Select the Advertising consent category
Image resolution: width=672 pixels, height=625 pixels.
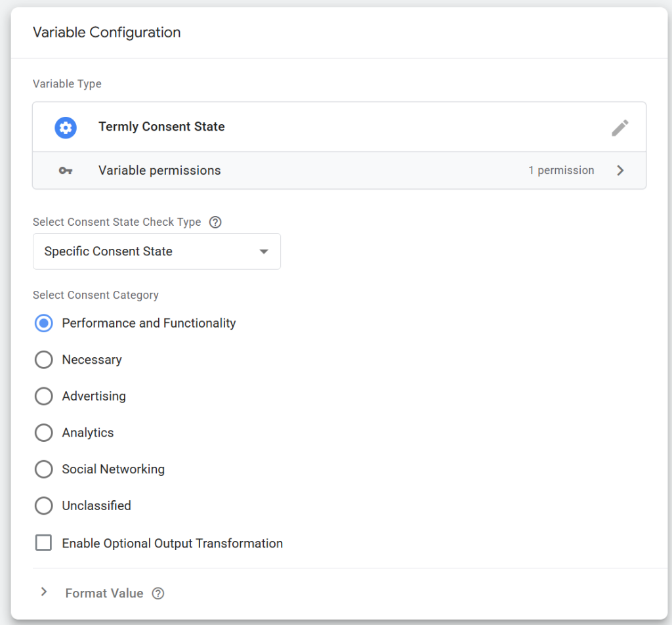44,396
